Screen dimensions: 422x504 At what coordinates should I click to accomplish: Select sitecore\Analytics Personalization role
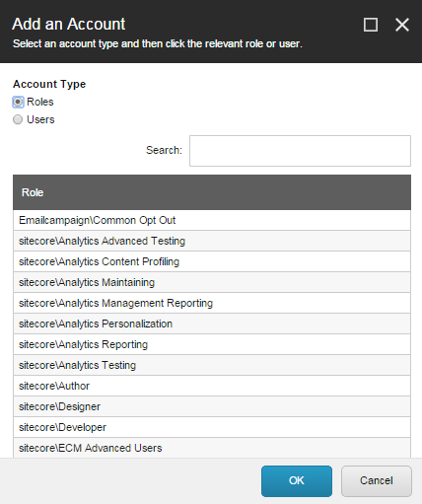tap(212, 324)
